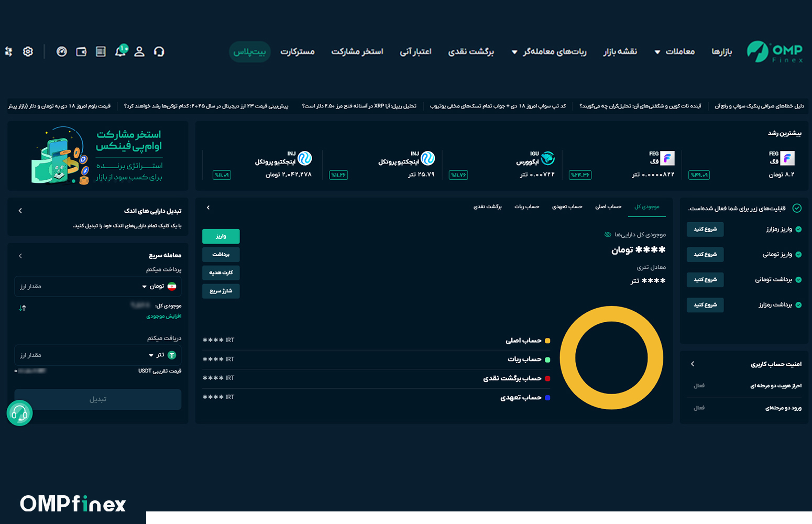Screen dimensions: 812x524
Task: Switch to موجودی کل tab
Action: (x=647, y=207)
